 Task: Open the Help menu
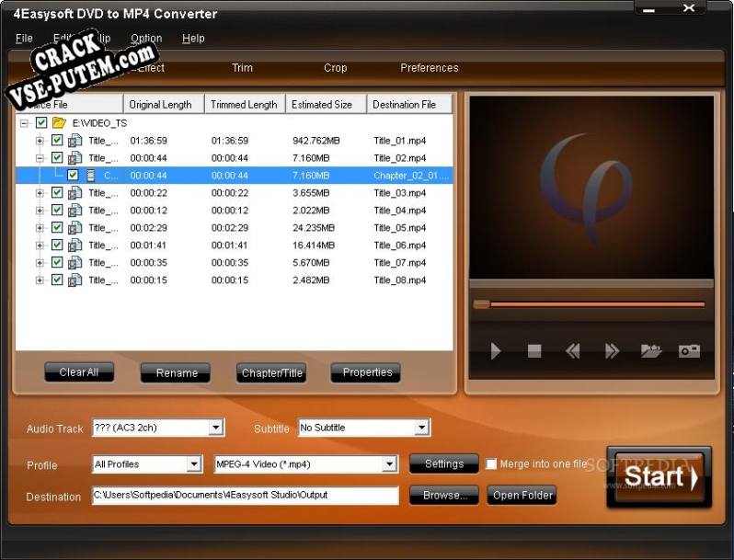click(x=193, y=39)
